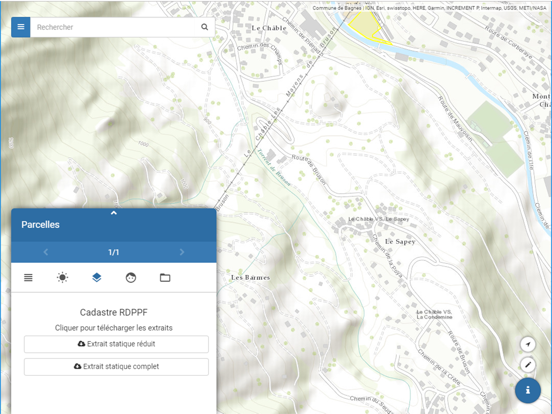Viewport: 552px width, 414px height.
Task: Click the Torrent de Bruson stream label
Action: (274, 168)
